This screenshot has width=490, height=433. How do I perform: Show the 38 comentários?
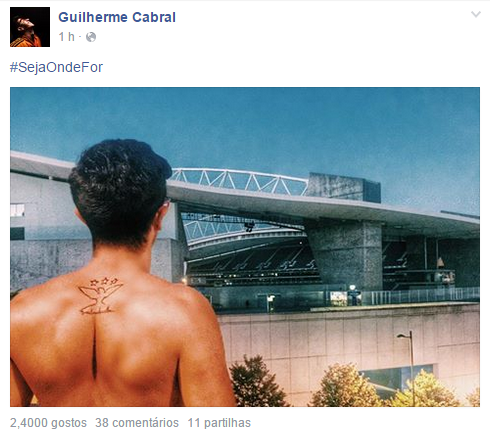click(137, 423)
